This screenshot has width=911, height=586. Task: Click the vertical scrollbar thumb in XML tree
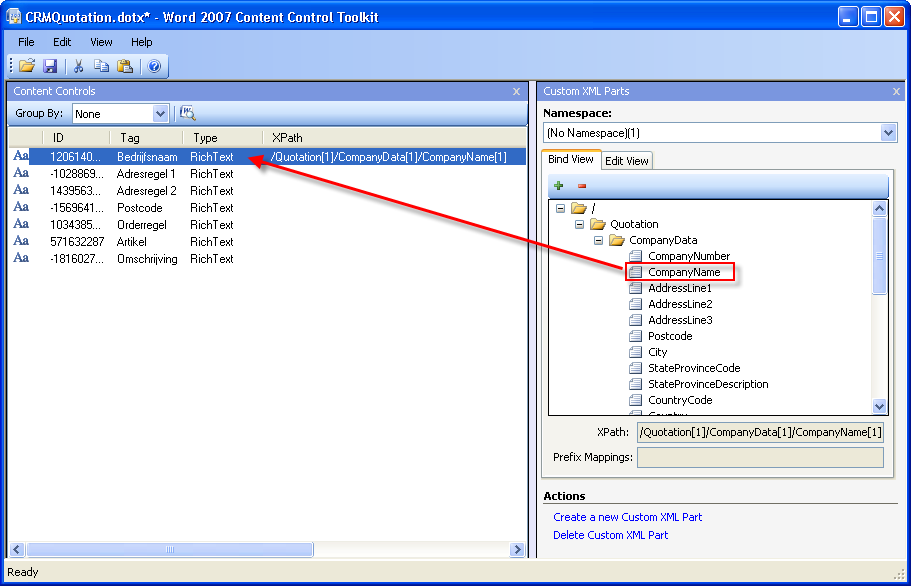879,256
